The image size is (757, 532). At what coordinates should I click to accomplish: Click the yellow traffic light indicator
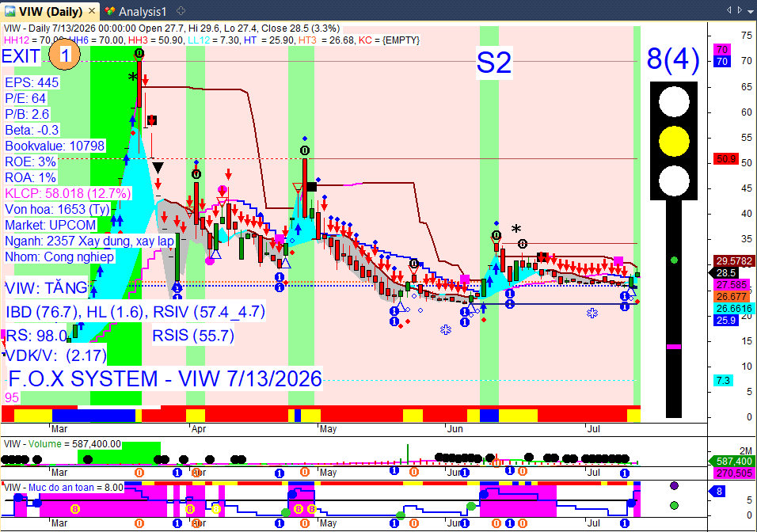coord(674,141)
